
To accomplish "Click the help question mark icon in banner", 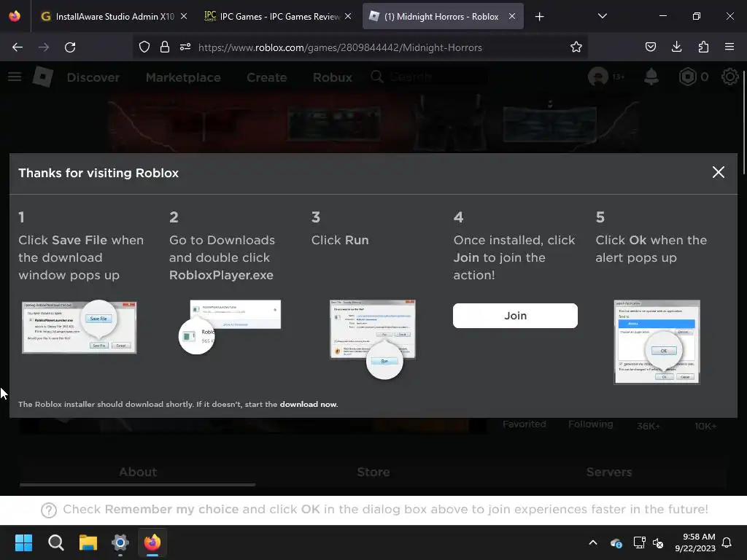I will tap(49, 510).
